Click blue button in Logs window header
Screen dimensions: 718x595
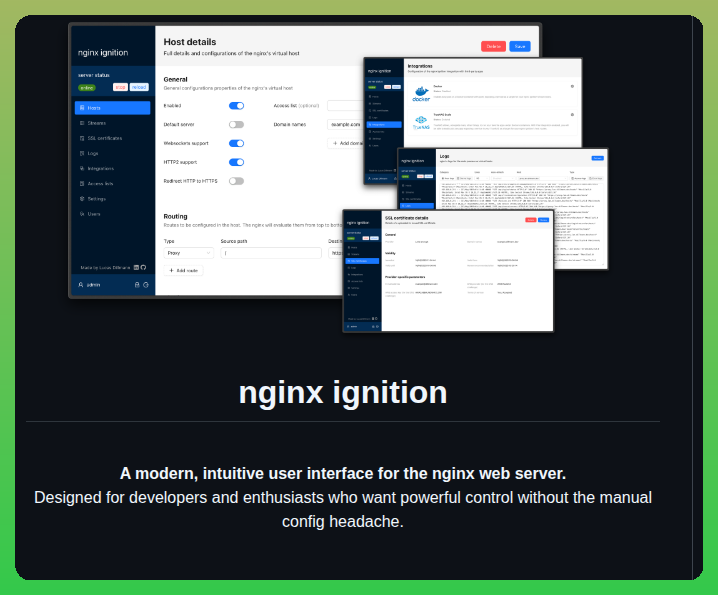point(598,158)
